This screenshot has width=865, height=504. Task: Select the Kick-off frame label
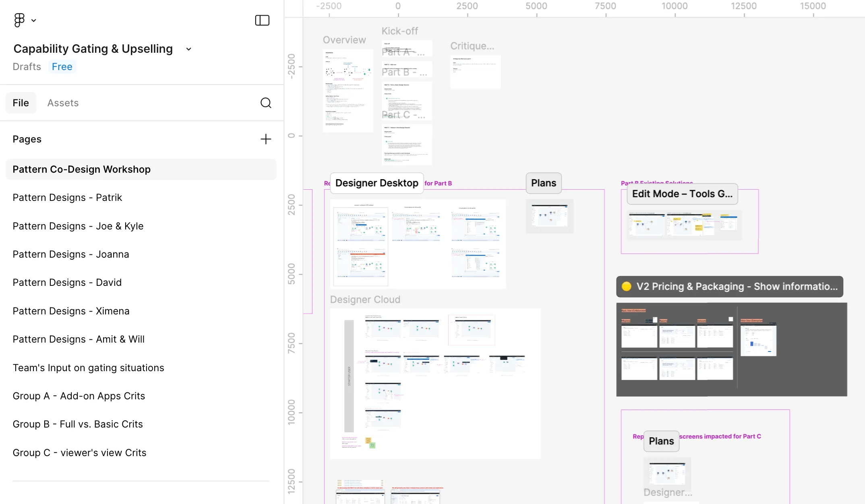tap(400, 31)
